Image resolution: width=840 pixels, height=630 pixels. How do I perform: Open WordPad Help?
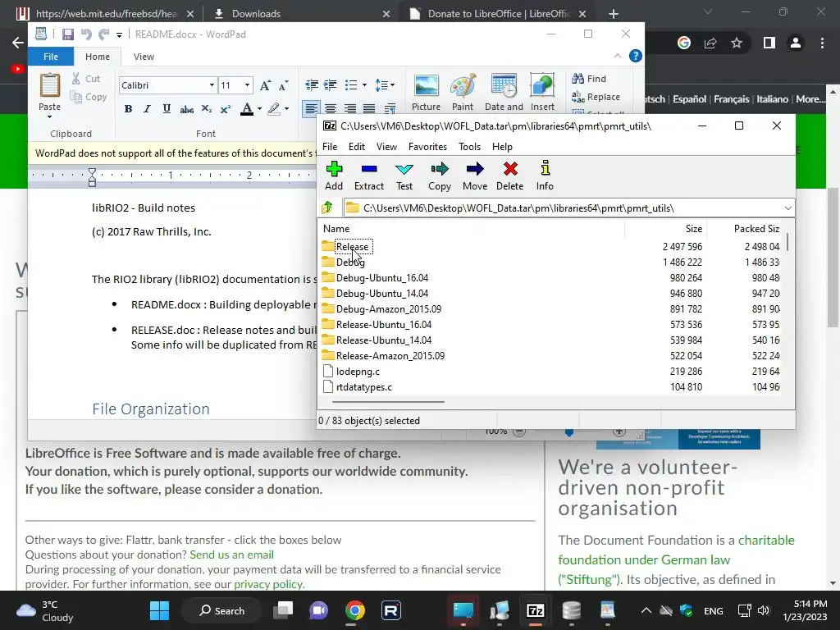click(x=636, y=56)
